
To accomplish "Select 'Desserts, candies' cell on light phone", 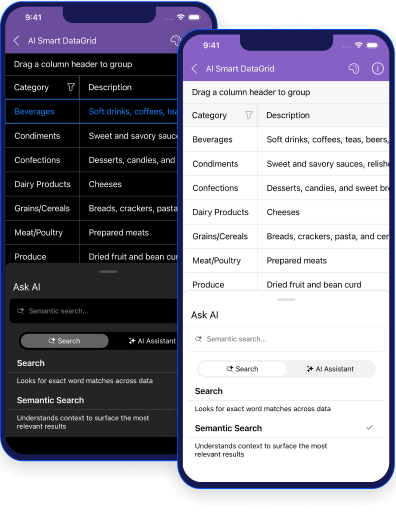I will tap(323, 188).
